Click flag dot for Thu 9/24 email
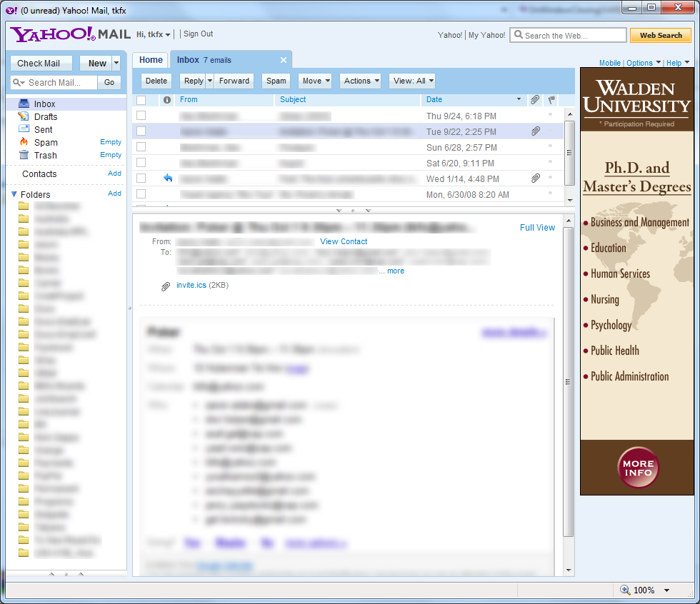Screen dimensions: 700x604 point(551,115)
